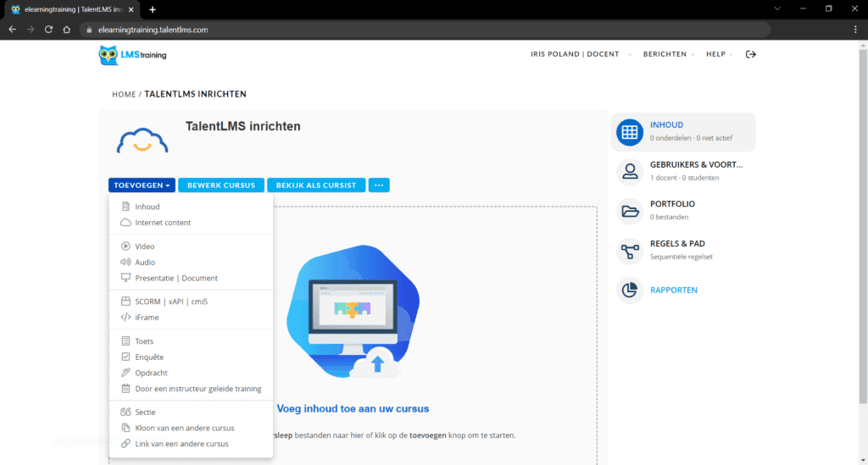The image size is (868, 465).
Task: Click the Bekijk als cursist button
Action: coord(316,185)
